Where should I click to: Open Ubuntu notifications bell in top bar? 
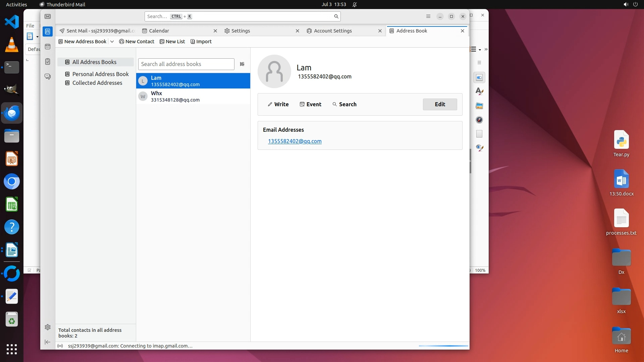355,4
